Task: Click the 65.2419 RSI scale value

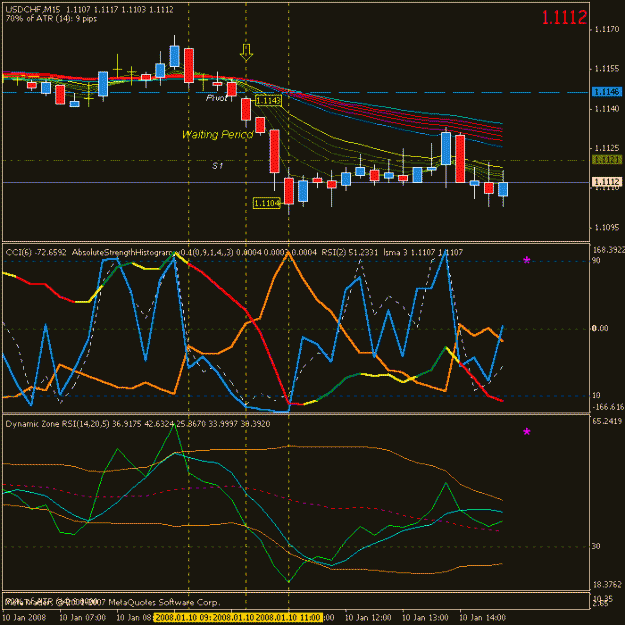Action: tap(607, 421)
